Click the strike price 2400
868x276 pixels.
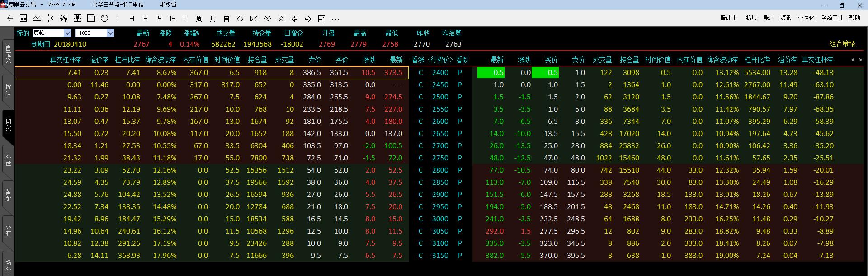(440, 72)
